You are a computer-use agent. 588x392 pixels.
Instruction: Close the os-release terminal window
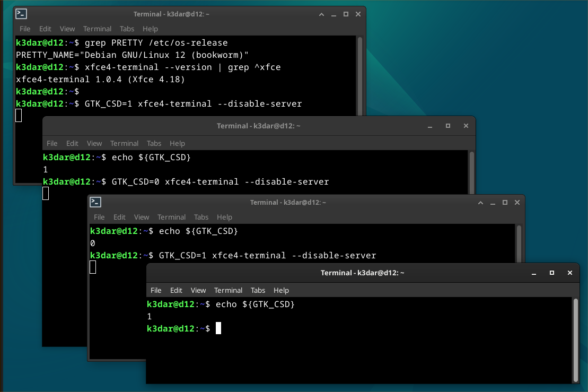(x=358, y=14)
